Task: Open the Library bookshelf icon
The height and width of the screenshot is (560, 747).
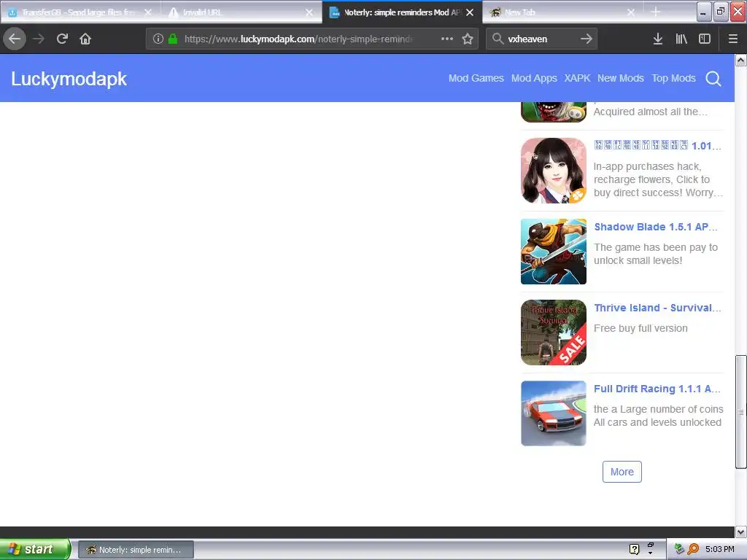Action: coord(681,39)
